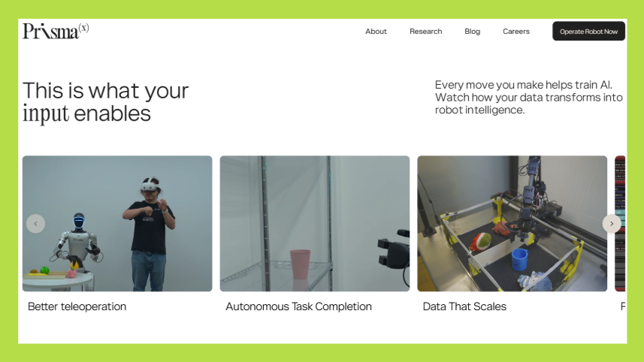The image size is (644, 362).
Task: Open the About page
Action: [376, 32]
